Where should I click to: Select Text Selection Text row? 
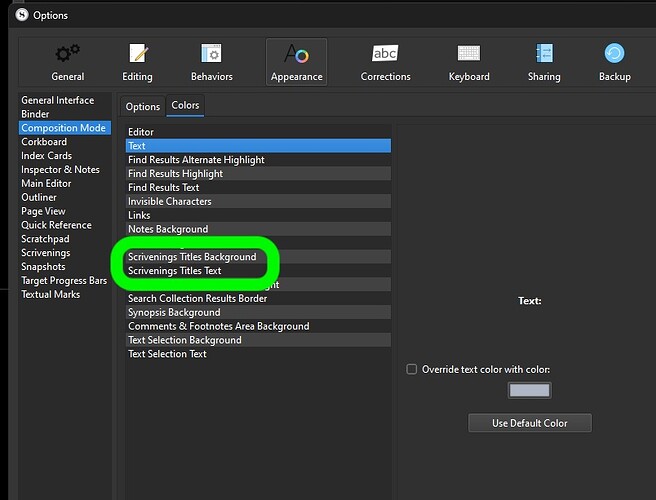(258, 354)
